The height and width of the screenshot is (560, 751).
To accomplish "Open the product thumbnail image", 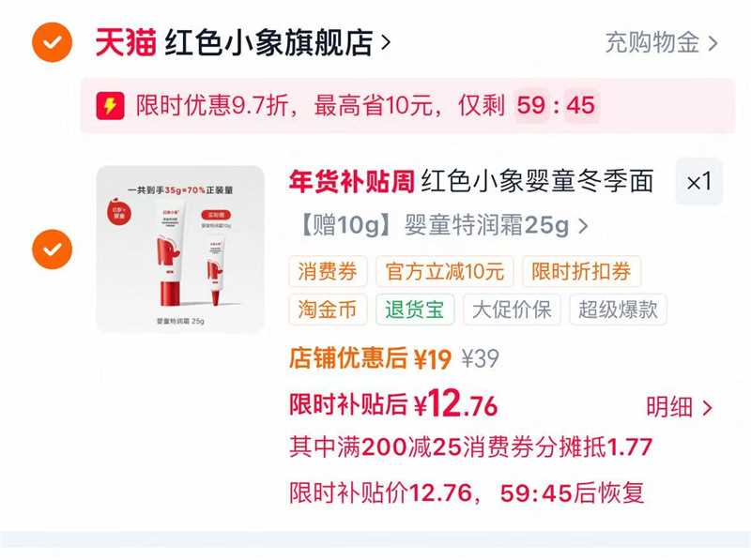I will [x=180, y=249].
